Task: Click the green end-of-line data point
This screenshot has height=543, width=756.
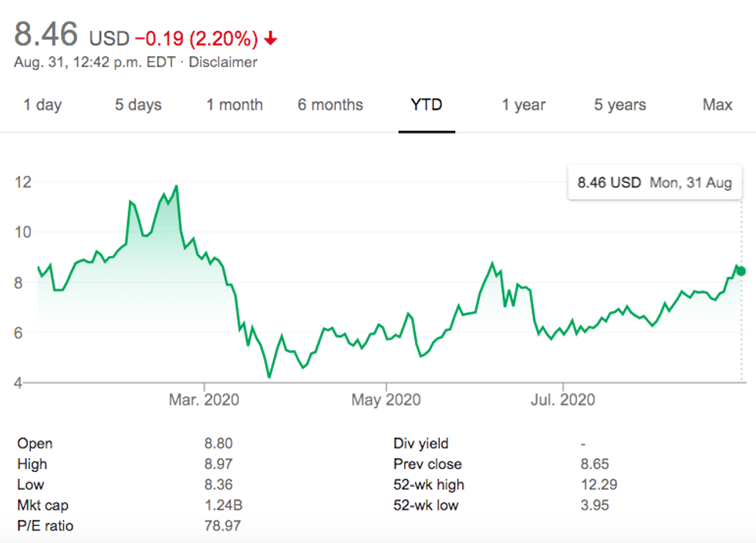Action: pyautogui.click(x=741, y=271)
